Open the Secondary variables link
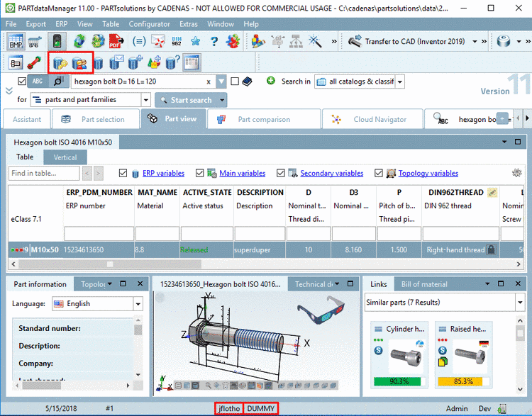The height and width of the screenshot is (416, 532). 331,173
